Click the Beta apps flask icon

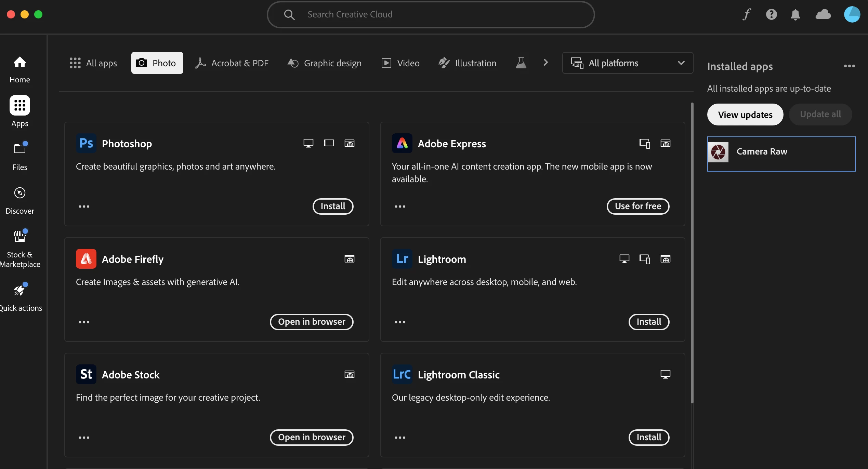click(x=521, y=63)
